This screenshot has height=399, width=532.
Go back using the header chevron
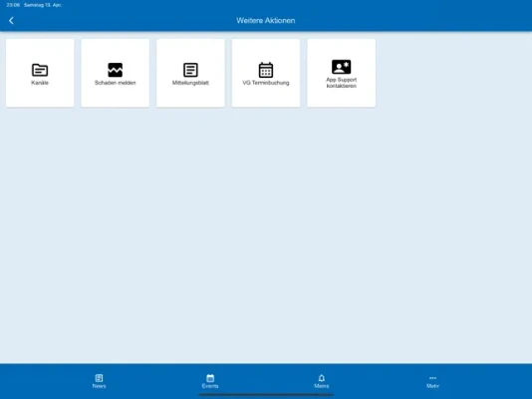pos(11,21)
